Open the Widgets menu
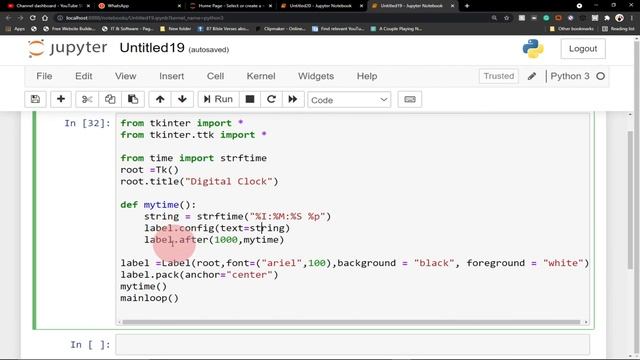The height and width of the screenshot is (360, 640). point(316,76)
